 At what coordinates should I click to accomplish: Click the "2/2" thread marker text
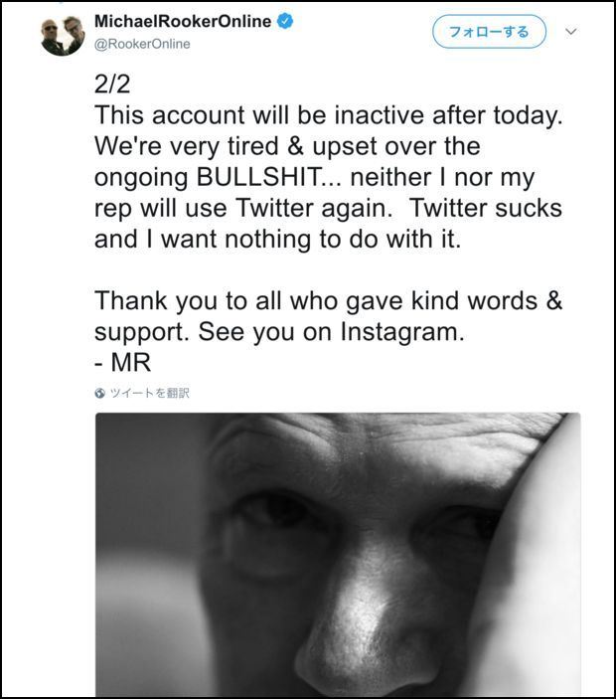[113, 85]
